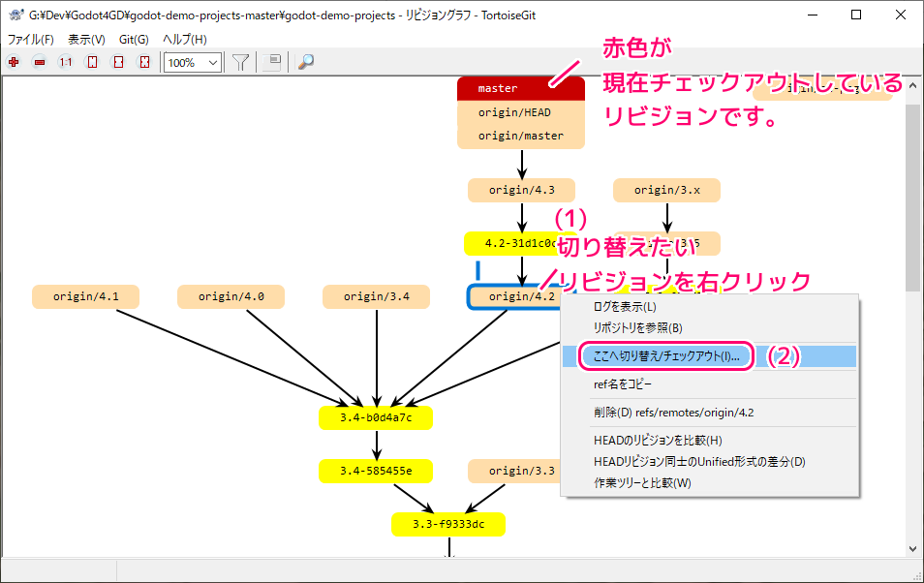This screenshot has width=924, height=583.
Task: Click the zoom out minus icon
Action: click(x=40, y=62)
